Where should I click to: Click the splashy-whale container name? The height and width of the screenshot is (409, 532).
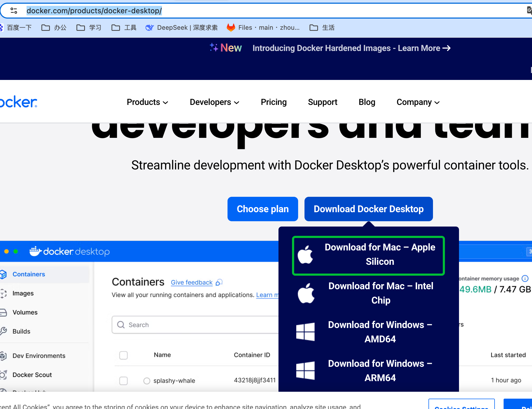(174, 381)
